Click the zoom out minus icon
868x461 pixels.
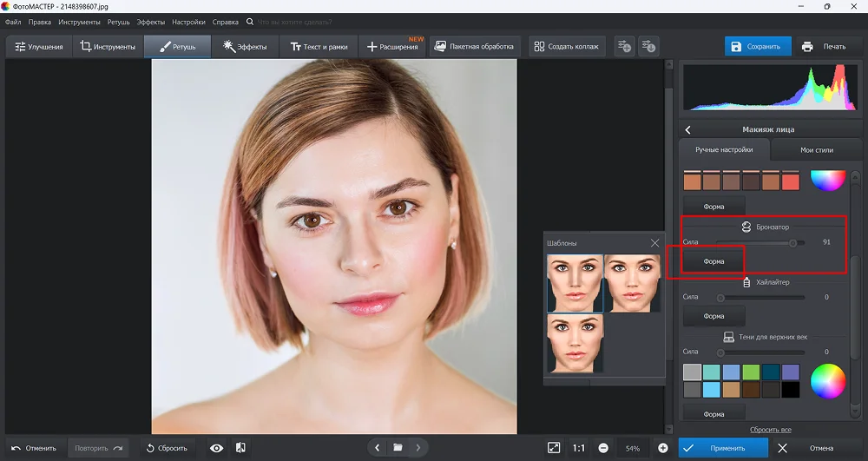click(x=603, y=448)
